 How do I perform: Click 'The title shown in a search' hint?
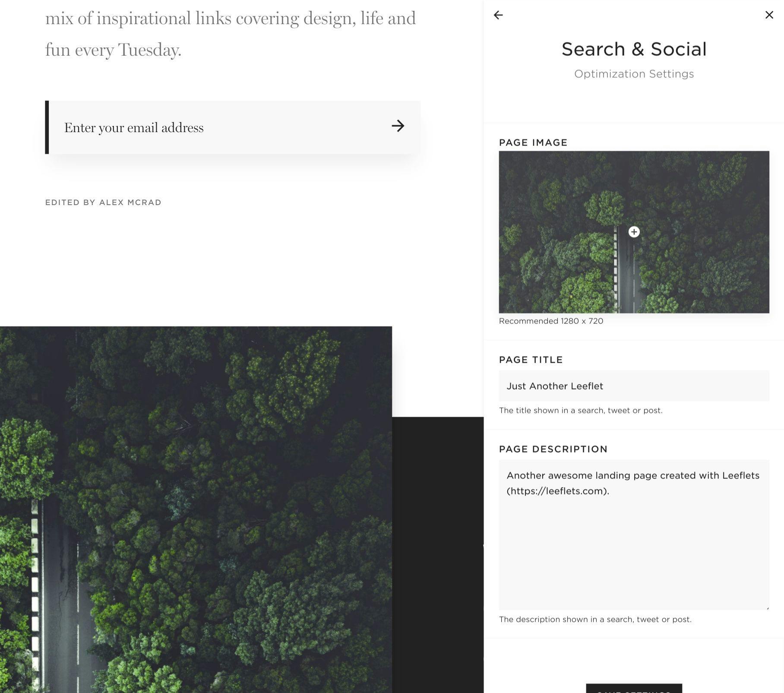tap(581, 410)
